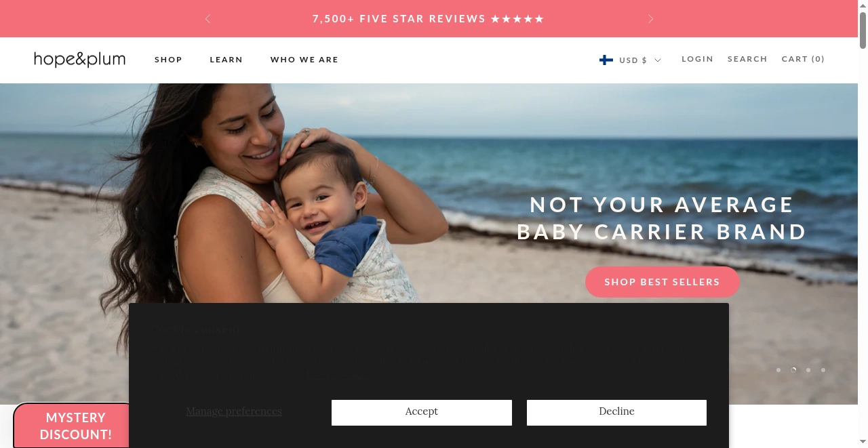868x448 pixels.
Task: Advance announcement bar with right arrow
Action: click(x=650, y=19)
